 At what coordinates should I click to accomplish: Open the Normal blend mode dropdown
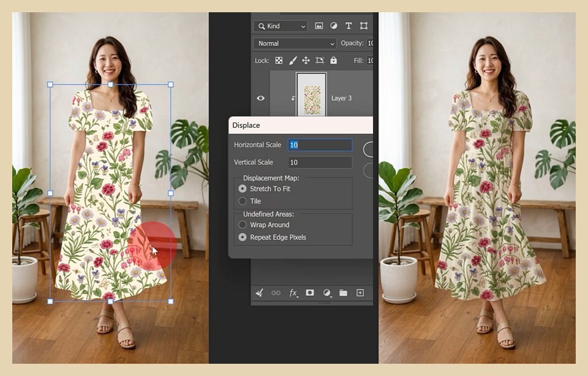[x=295, y=43]
